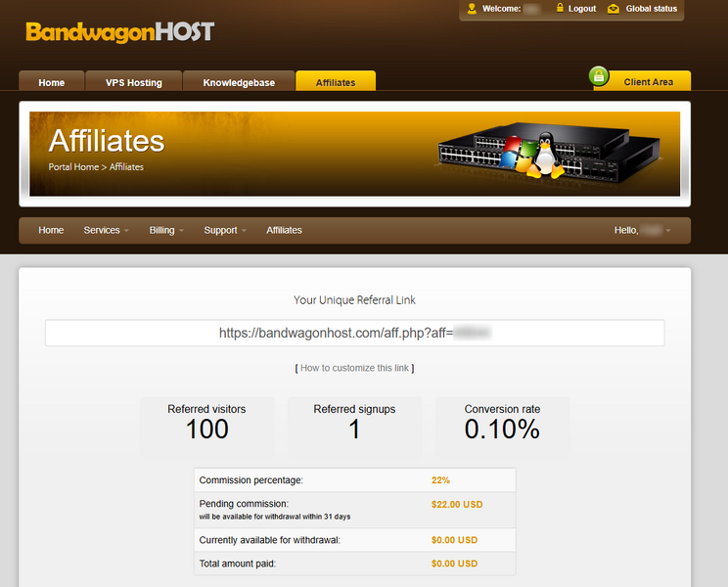
Task: Go to the Home top tab
Action: 52,82
